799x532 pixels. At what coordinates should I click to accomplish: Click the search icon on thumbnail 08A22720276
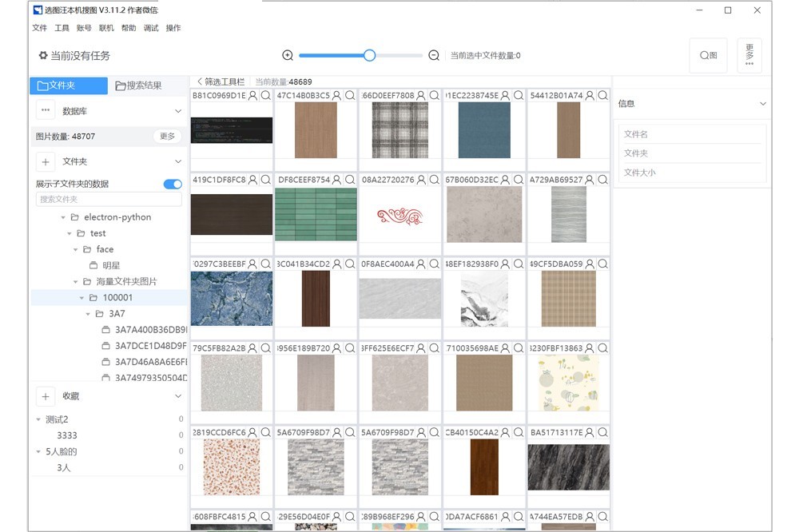click(x=434, y=181)
